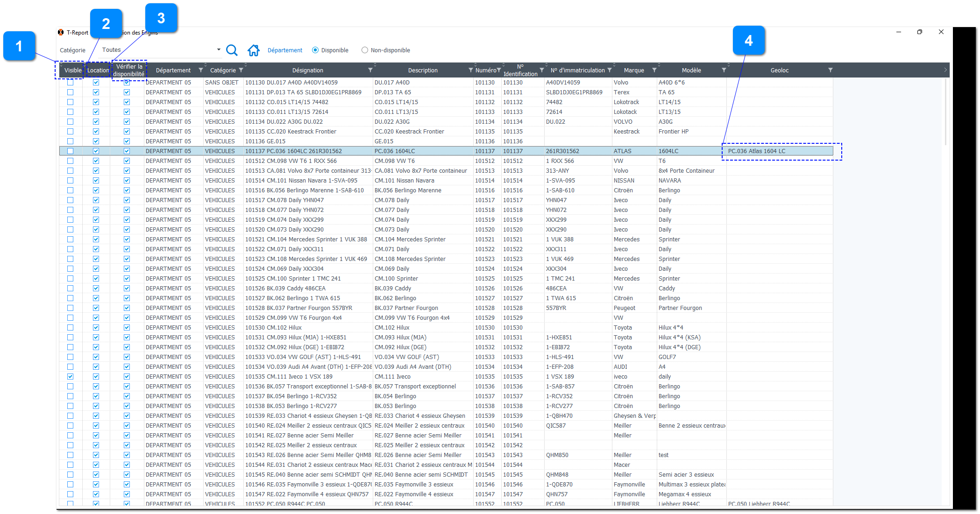Image resolution: width=980 pixels, height=514 pixels.
Task: Select the Disponible radio button
Action: click(x=315, y=50)
